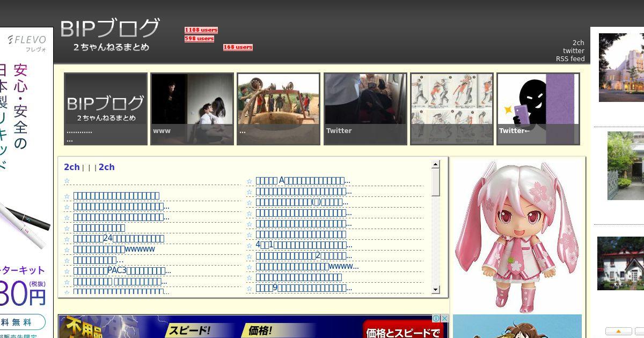Viewport: 644px width, 338px height.
Task: Open the black silhouette Twitter← thumbnail
Action: (538, 109)
